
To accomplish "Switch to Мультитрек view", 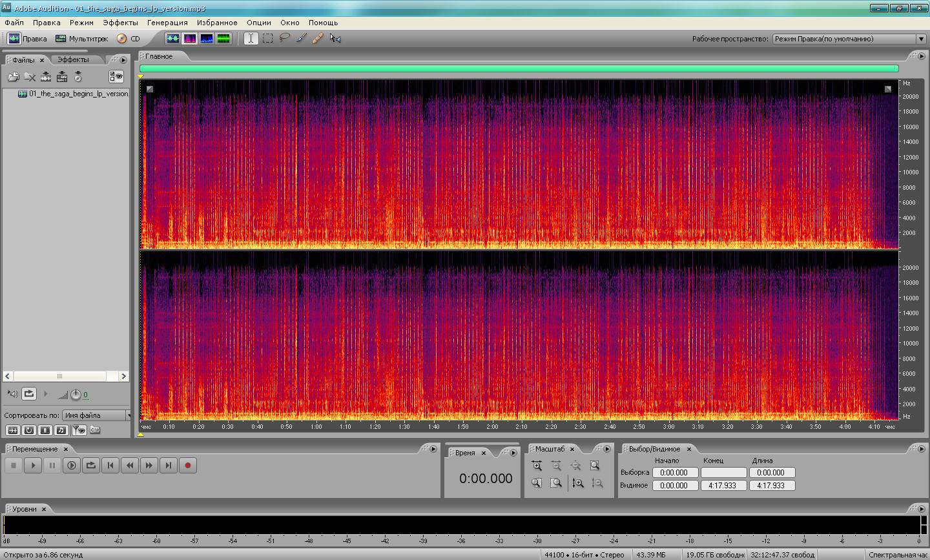I will pos(82,39).
